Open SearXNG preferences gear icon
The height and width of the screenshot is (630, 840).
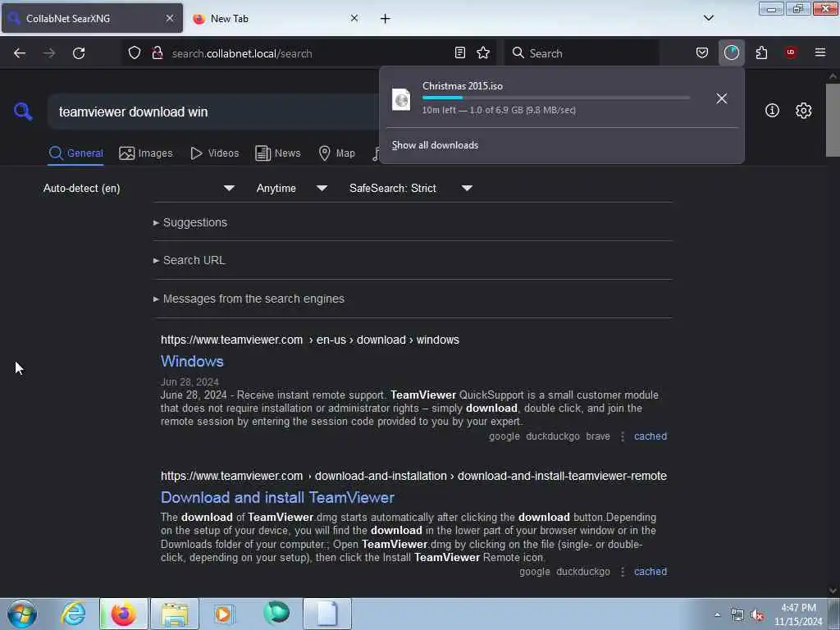click(803, 111)
